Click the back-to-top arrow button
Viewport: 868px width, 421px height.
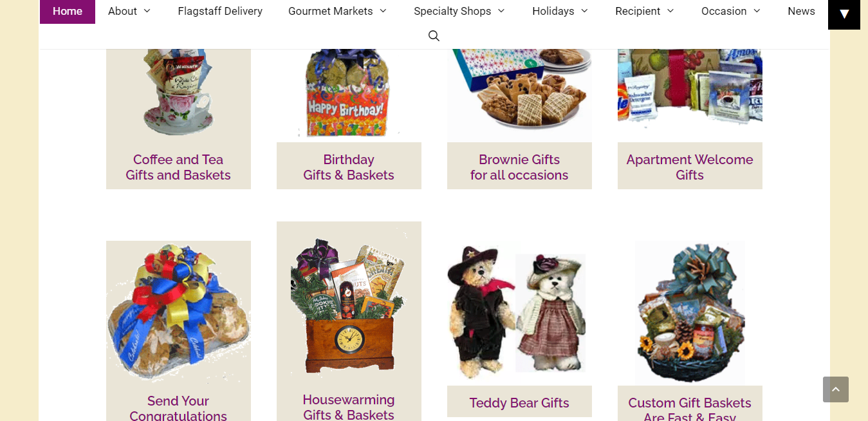pyautogui.click(x=835, y=389)
